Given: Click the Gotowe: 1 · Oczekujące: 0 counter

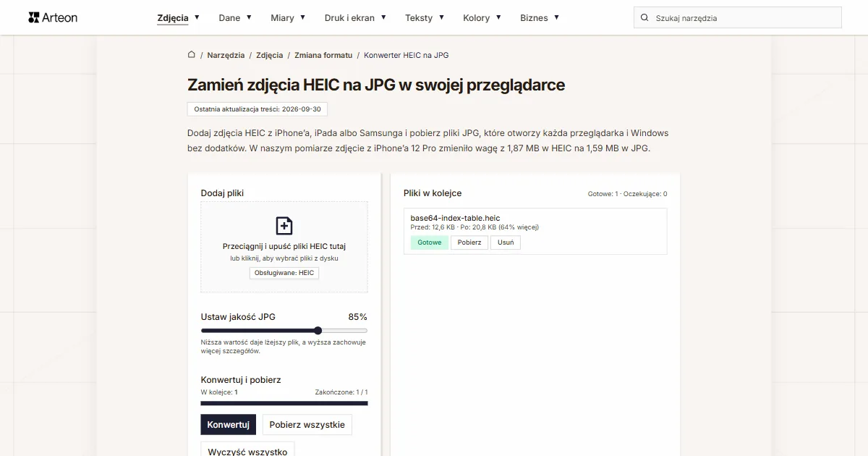Looking at the screenshot, I should point(627,194).
